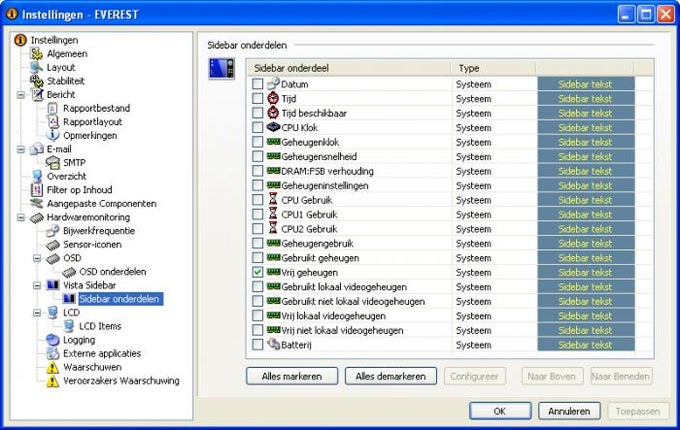The image size is (680, 430).
Task: Click the Sidebar onderdeel column header
Action: point(349,68)
